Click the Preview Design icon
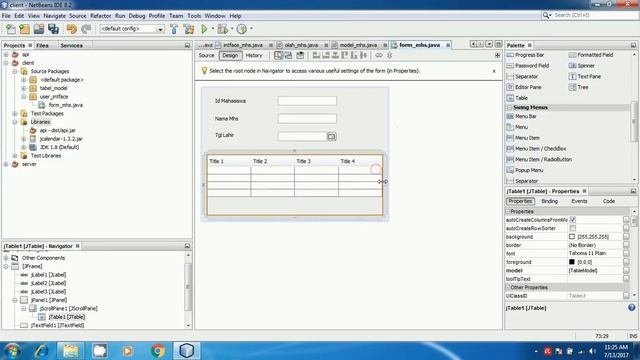 [300, 56]
